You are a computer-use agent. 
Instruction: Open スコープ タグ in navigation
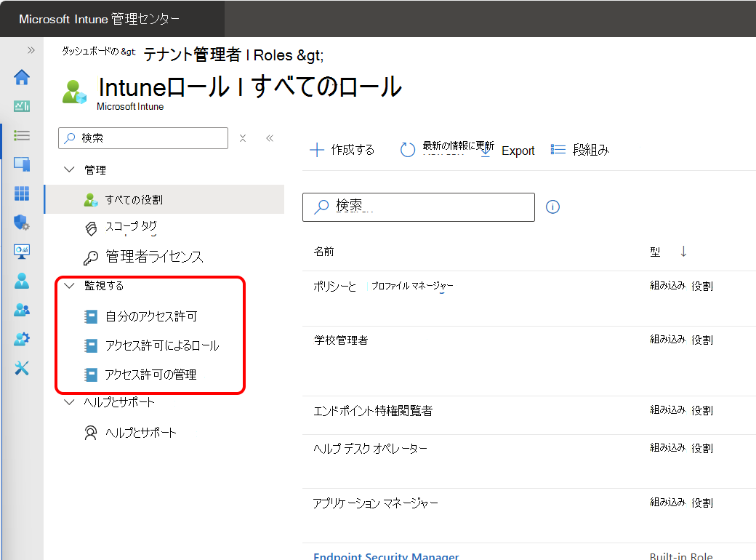131,227
